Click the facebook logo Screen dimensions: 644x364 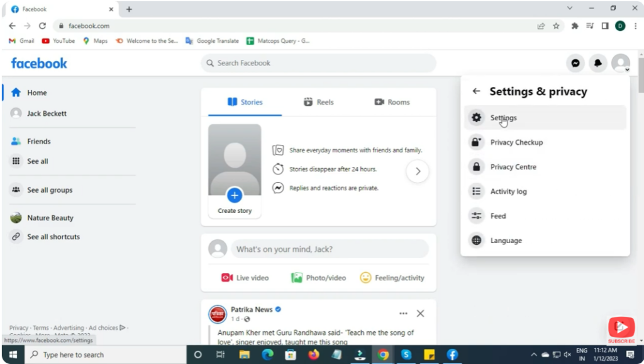(x=39, y=63)
